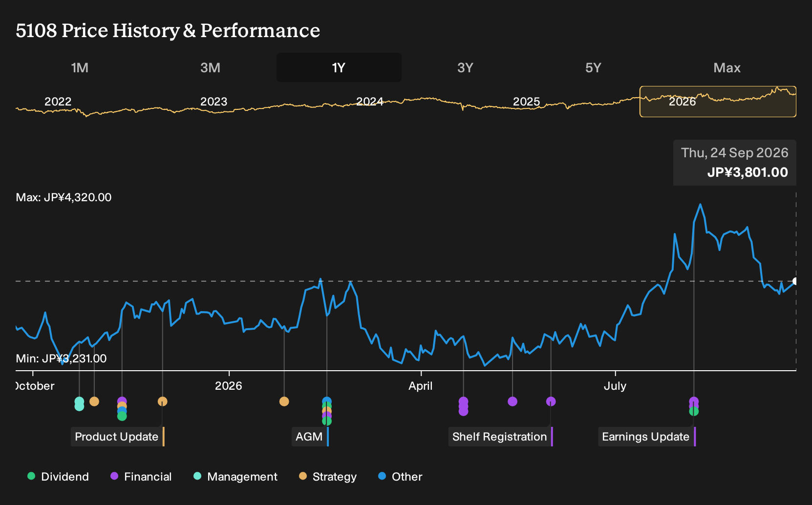Click the green Dividend dot at AGM stack bottom
Image resolution: width=812 pixels, height=505 pixels.
click(327, 421)
